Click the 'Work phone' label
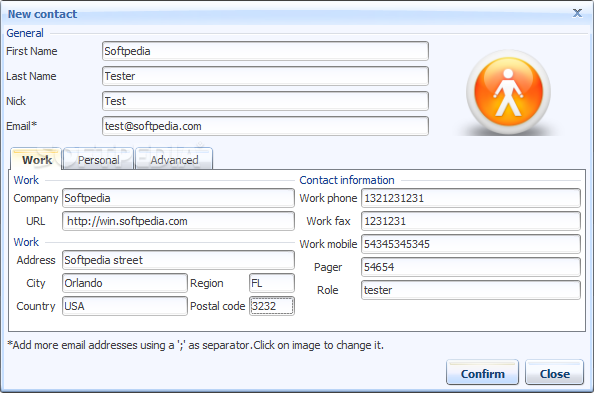 (328, 198)
